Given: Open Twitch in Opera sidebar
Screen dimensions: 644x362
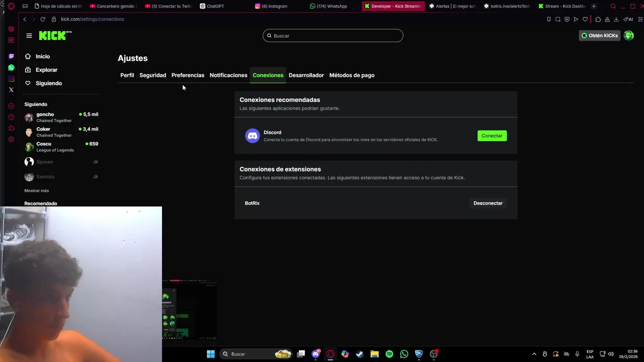Looking at the screenshot, I should tap(11, 56).
